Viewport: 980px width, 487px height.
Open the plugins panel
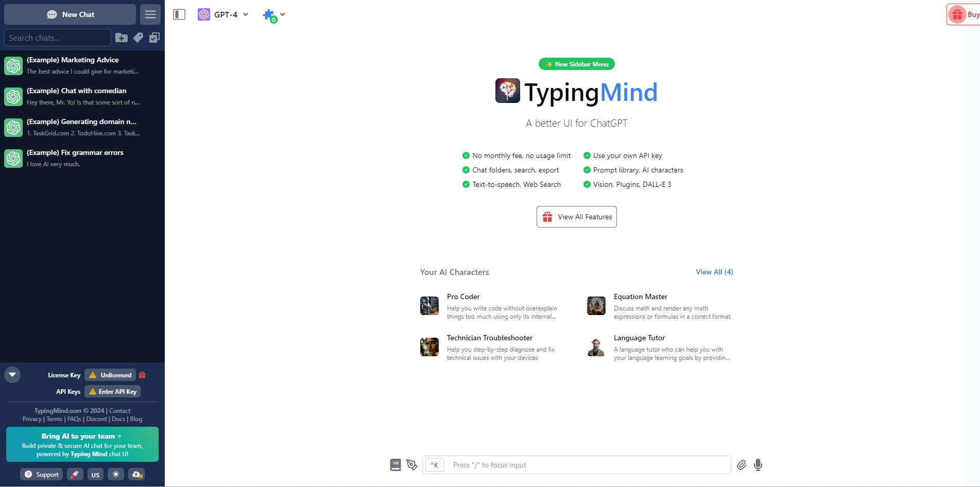[269, 14]
